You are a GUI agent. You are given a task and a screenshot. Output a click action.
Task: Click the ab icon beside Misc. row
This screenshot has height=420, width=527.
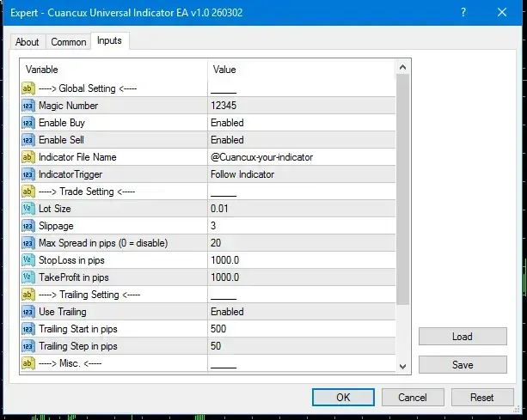28,363
